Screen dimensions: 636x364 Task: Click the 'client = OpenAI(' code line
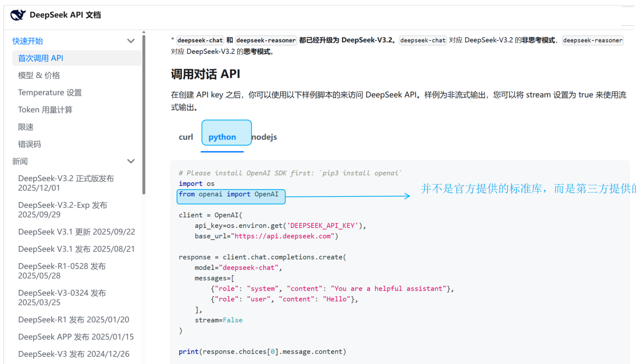coord(211,215)
